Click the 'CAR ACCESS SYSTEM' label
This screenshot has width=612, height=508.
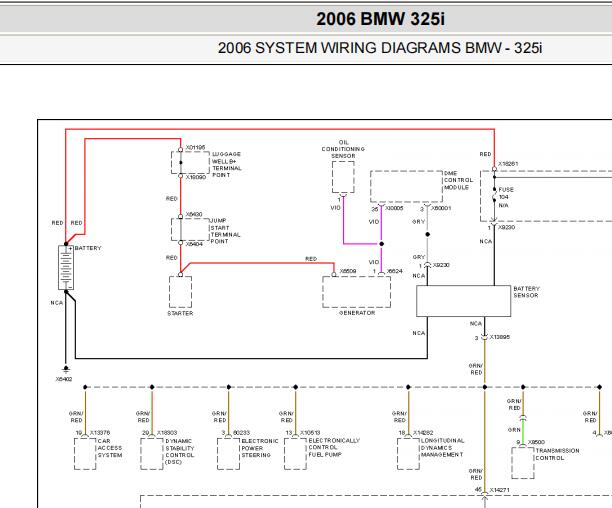(110, 448)
